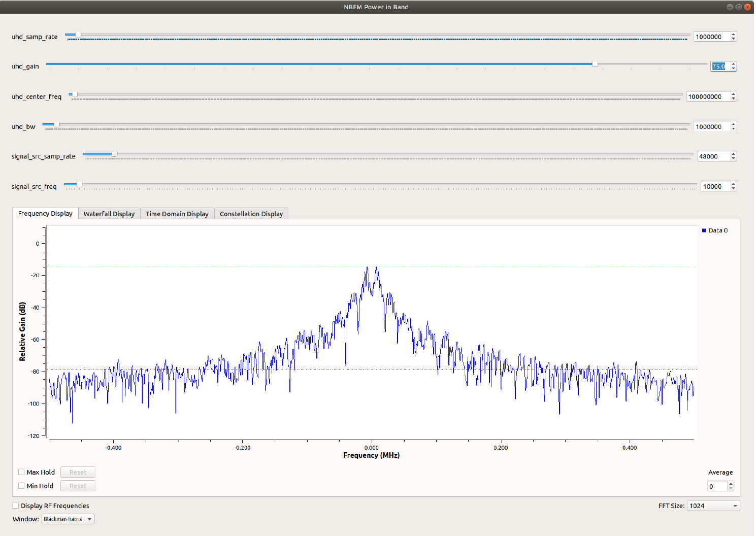Increase signal_src_freq with the spinner up arrow
756x536 pixels.
click(x=734, y=184)
